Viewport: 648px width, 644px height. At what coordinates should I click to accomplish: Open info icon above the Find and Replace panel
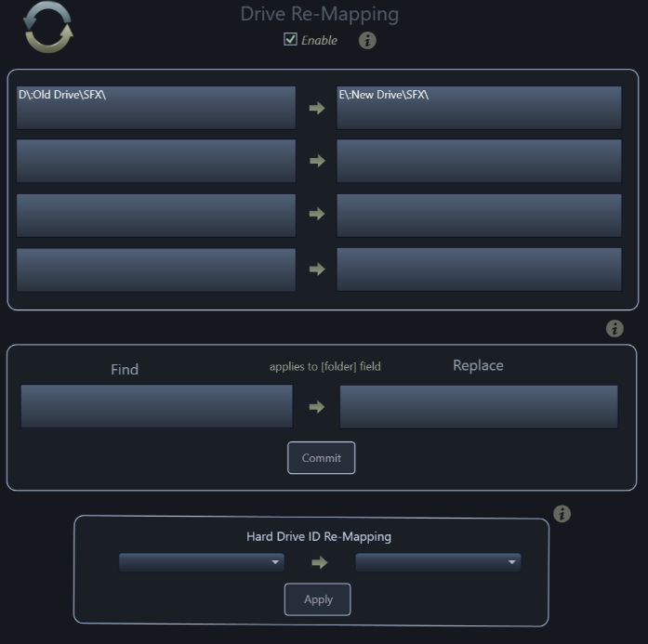(615, 329)
